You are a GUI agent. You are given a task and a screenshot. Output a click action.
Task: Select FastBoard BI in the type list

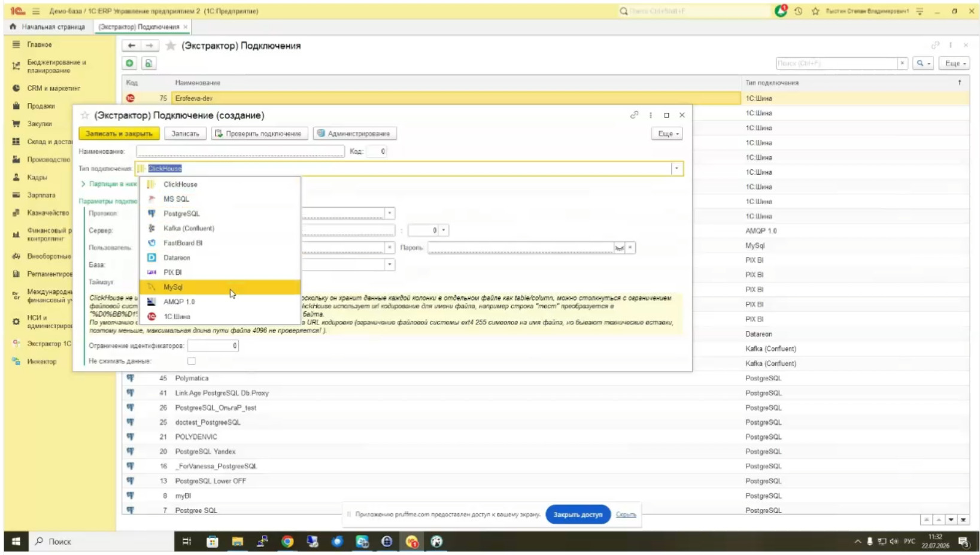click(x=220, y=243)
